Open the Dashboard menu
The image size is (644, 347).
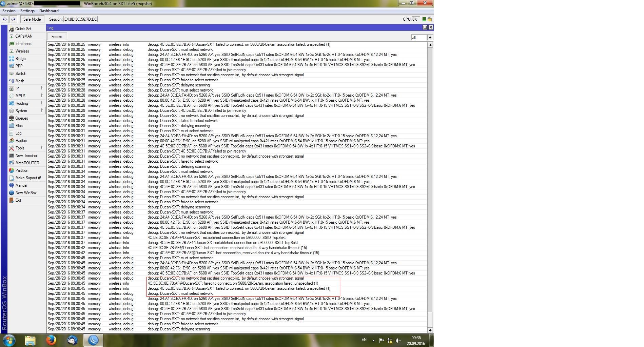click(x=49, y=11)
